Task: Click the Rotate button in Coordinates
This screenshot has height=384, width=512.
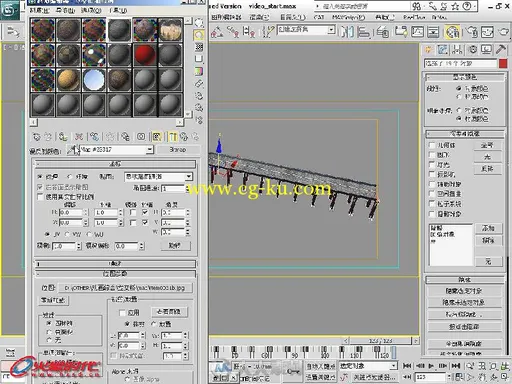Action: (175, 246)
